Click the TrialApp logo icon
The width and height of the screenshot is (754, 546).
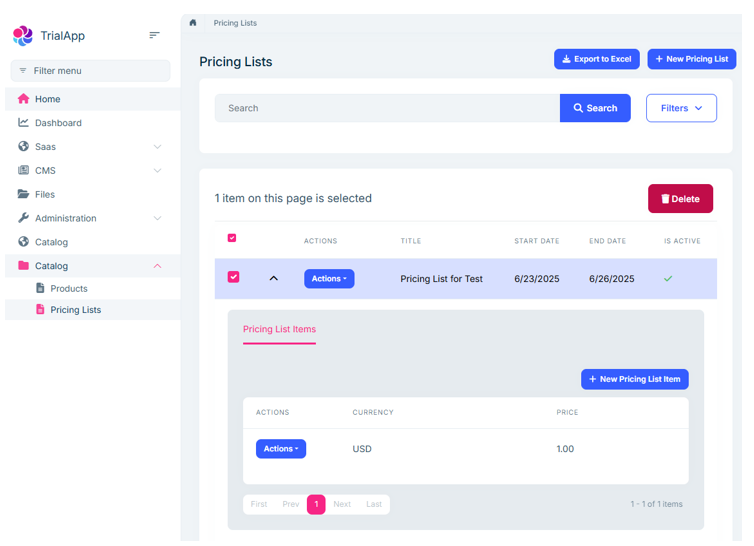[23, 36]
